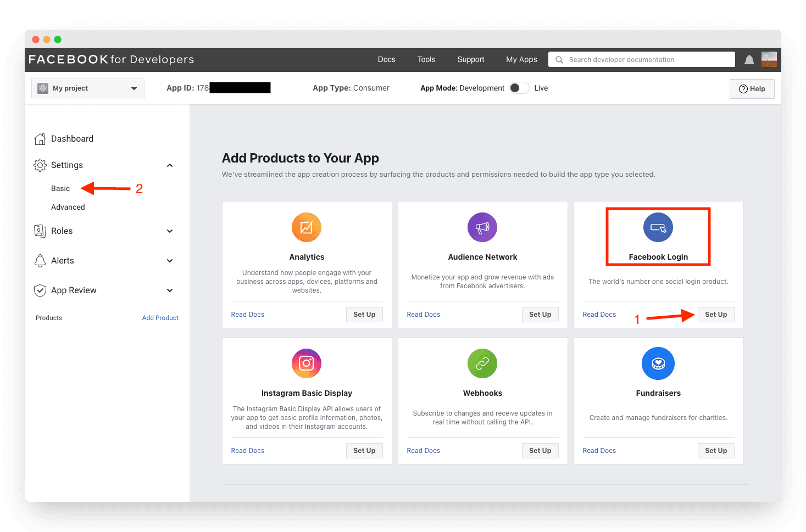Expand the Alerts section chevron
806x532 pixels.
coord(170,261)
